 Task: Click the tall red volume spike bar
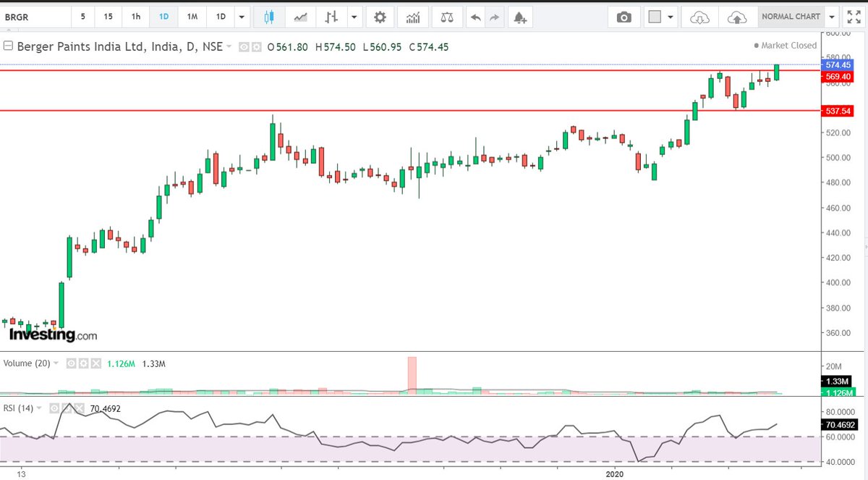tap(412, 375)
